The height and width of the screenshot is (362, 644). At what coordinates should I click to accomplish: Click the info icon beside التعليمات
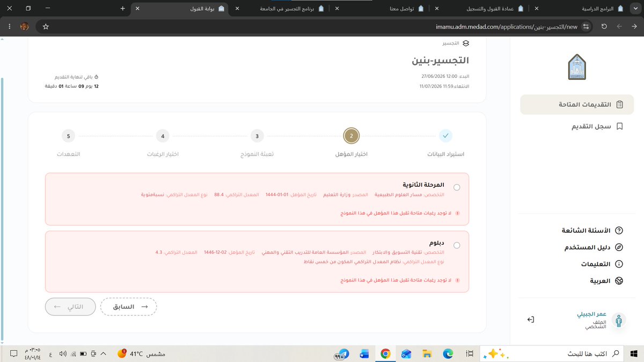pyautogui.click(x=619, y=264)
